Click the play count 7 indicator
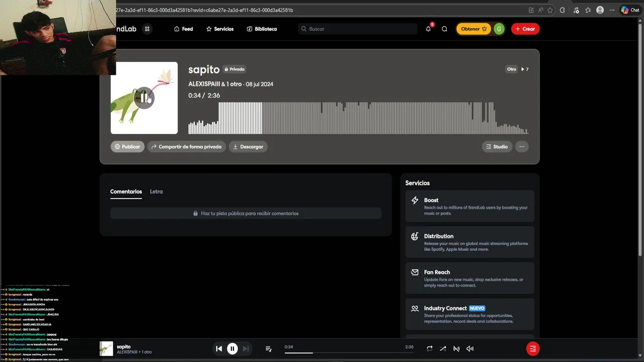Screen dimensions: 644x362 (x=525, y=69)
